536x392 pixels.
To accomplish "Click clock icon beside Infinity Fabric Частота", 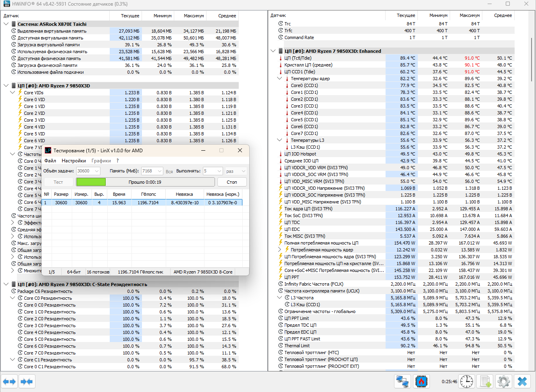I will [x=281, y=284].
